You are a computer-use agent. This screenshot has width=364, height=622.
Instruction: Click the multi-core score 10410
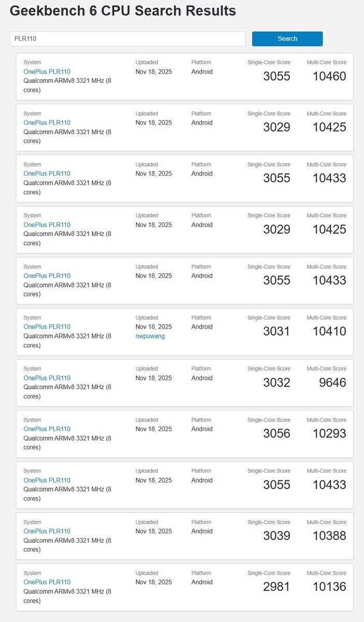click(x=329, y=332)
